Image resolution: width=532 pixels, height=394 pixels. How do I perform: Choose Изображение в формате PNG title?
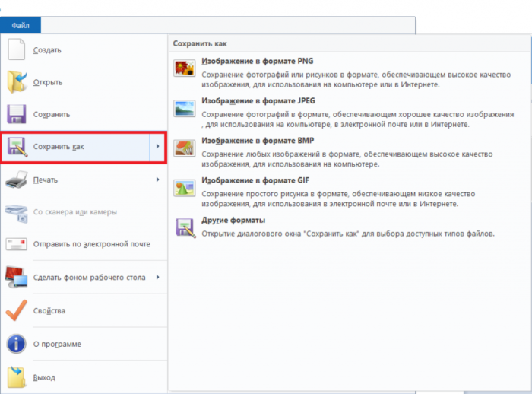(x=257, y=61)
